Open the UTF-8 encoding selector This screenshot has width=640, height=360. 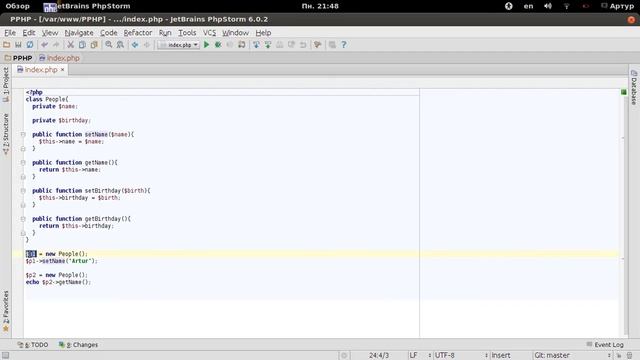coord(461,356)
